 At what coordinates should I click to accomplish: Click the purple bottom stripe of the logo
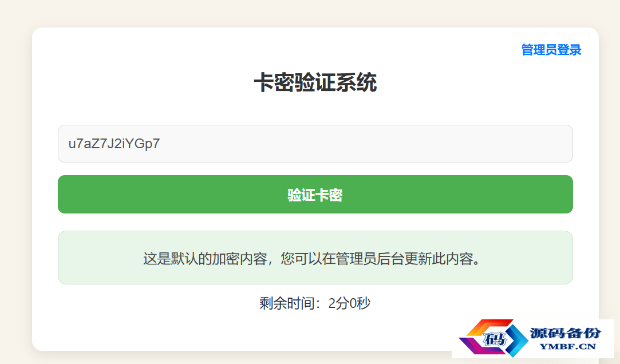(x=481, y=347)
